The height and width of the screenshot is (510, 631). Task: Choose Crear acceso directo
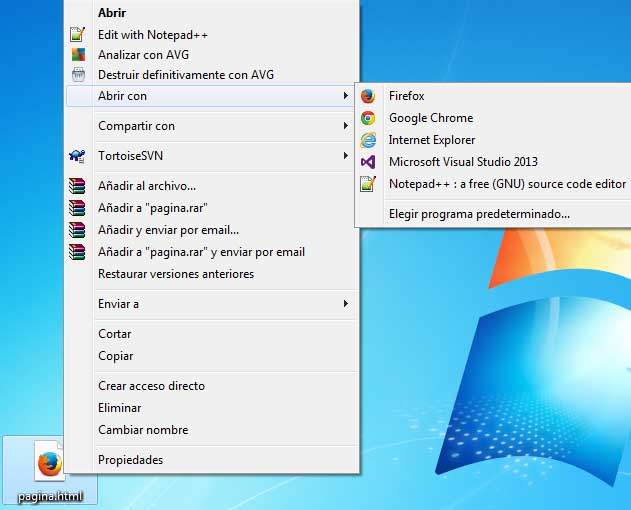(x=212, y=386)
